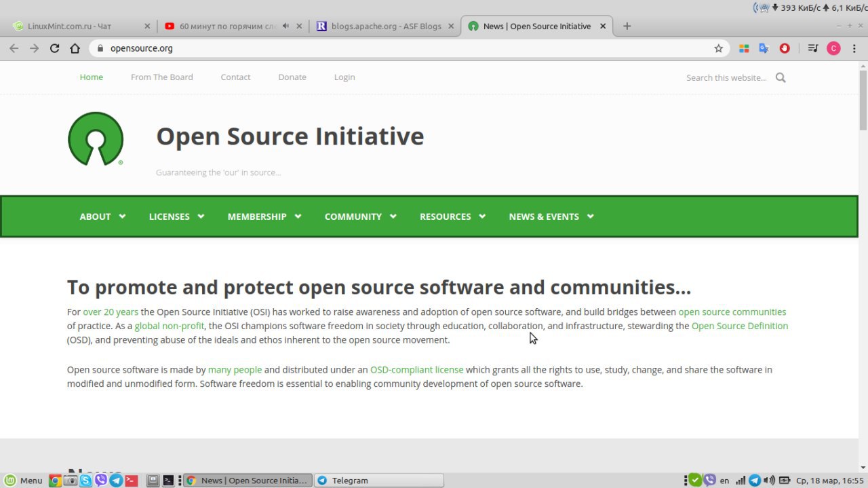Follow the 'many people' link

pos(235,370)
